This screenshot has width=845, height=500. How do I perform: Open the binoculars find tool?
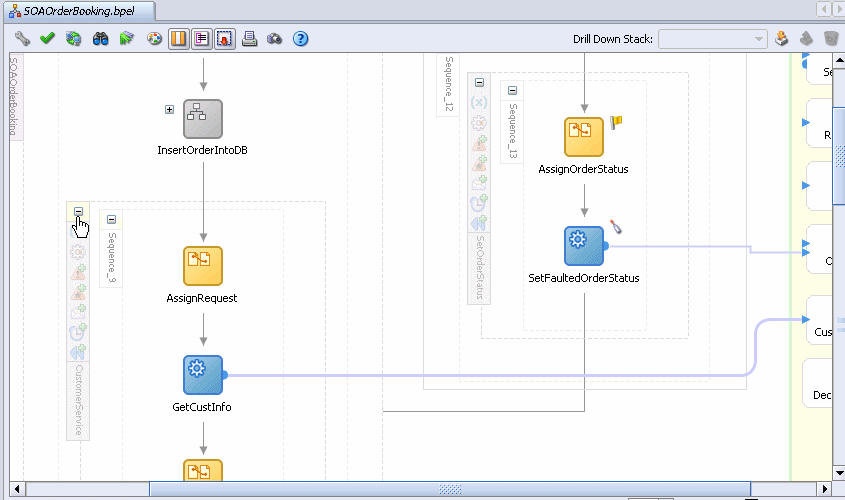pyautogui.click(x=100, y=39)
